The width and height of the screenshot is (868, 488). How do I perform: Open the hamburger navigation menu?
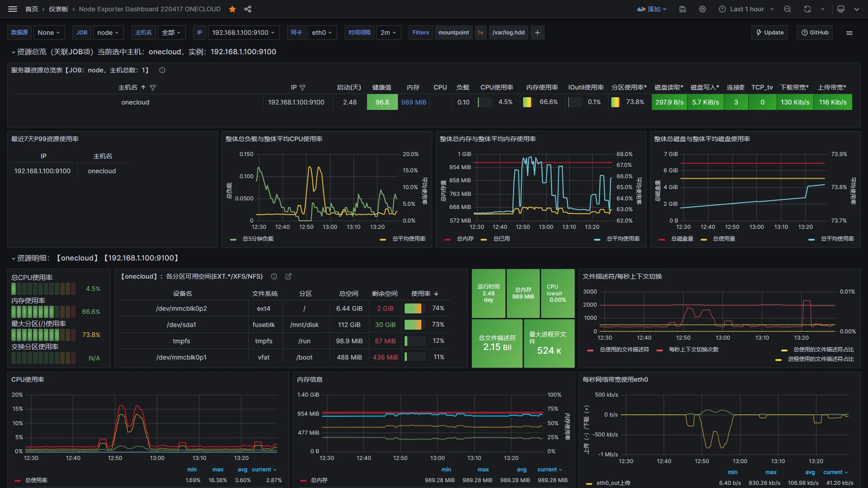pos(13,9)
